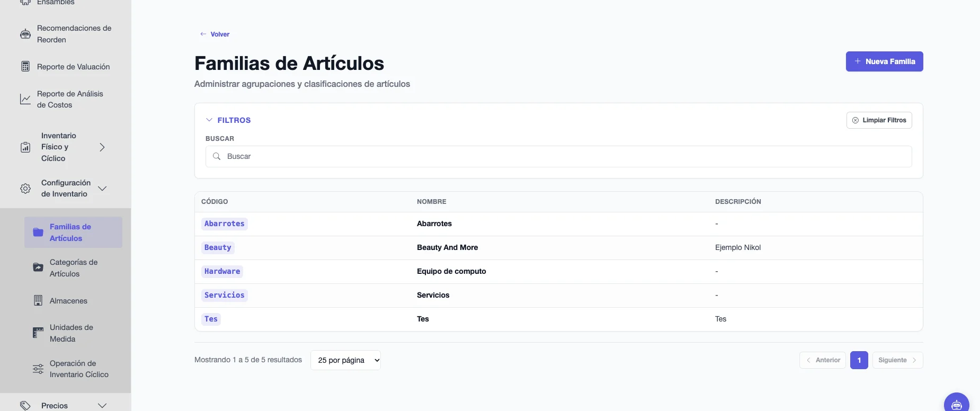Click the Abarrotes code tag
The width and height of the screenshot is (980, 411).
click(x=225, y=224)
